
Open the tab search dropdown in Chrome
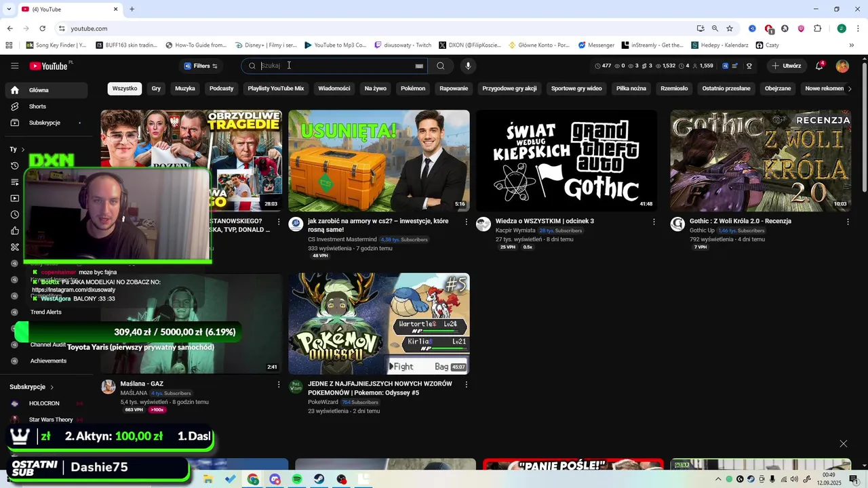click(x=8, y=9)
